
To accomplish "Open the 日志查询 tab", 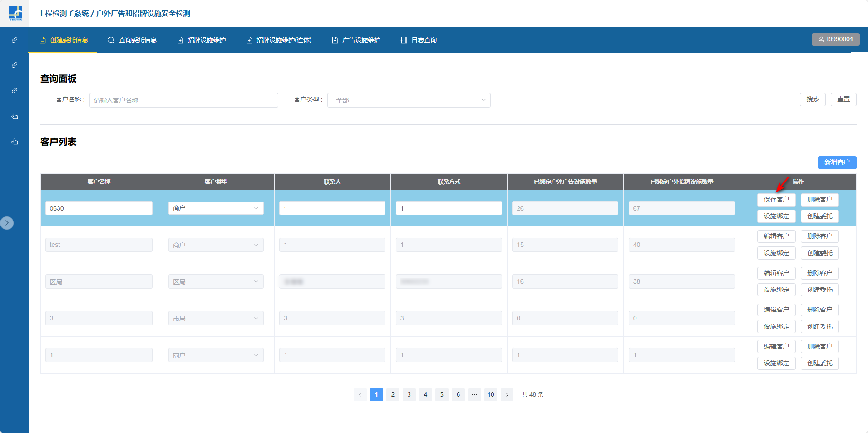I will pyautogui.click(x=419, y=40).
